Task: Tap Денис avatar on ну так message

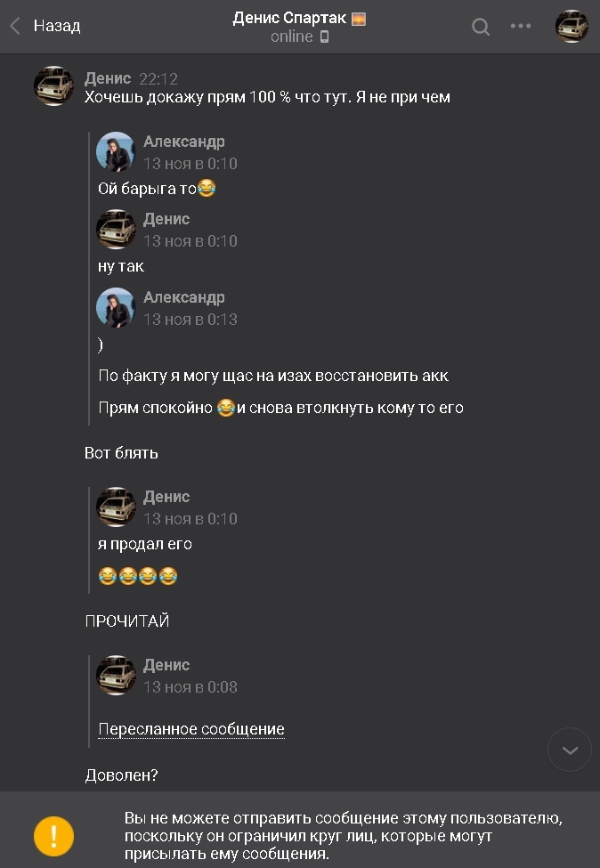Action: (116, 229)
